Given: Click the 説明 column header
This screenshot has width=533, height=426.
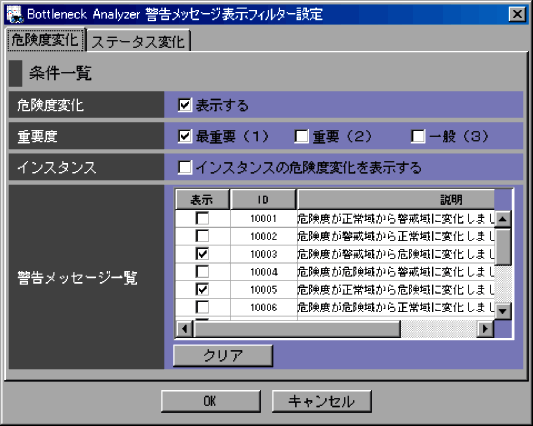Looking at the screenshot, I should click(396, 200).
